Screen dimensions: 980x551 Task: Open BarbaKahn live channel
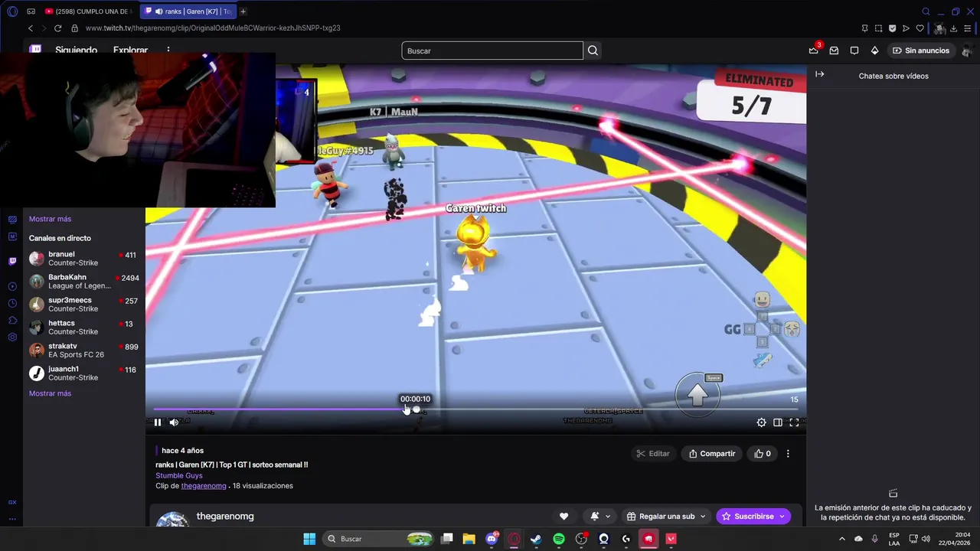pyautogui.click(x=83, y=281)
